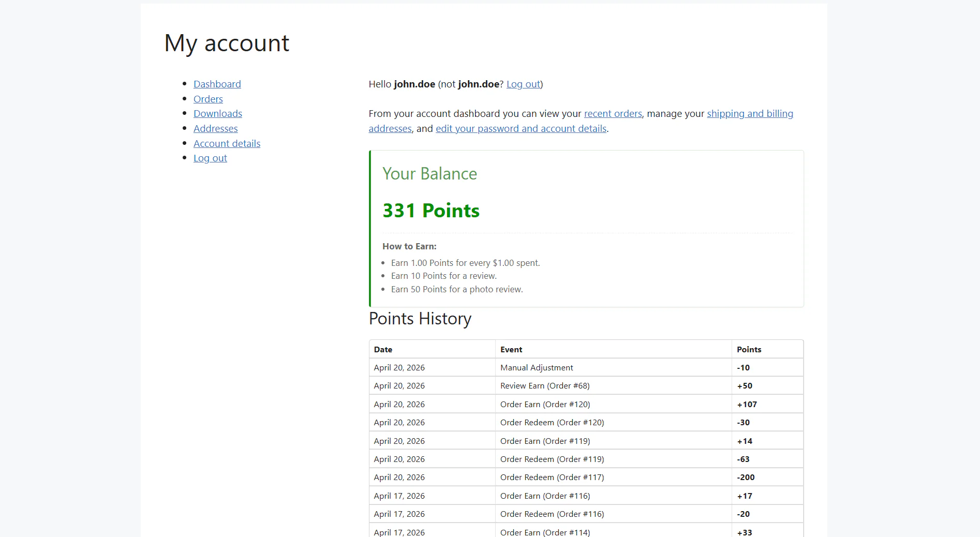
Task: Select the Manual Adjustment event cell
Action: tap(613, 367)
